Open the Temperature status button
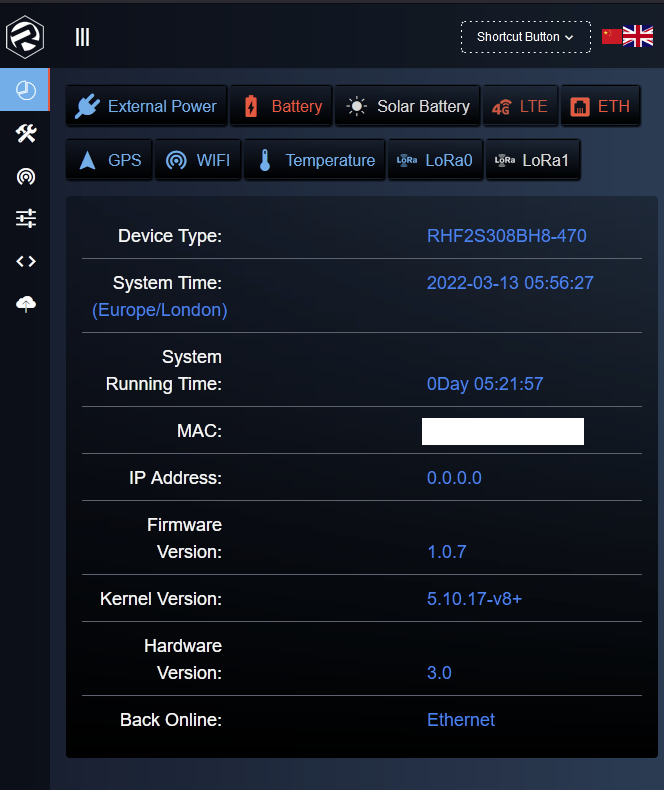Image resolution: width=665 pixels, height=793 pixels. tap(315, 160)
